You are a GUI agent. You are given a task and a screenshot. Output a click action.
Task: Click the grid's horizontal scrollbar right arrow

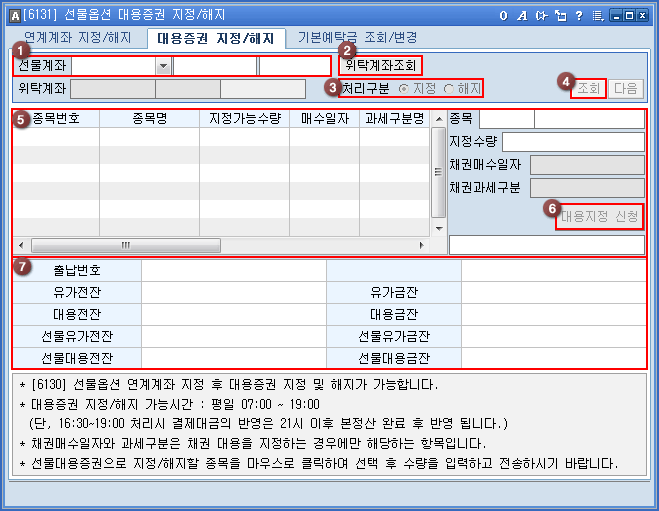tap(423, 245)
